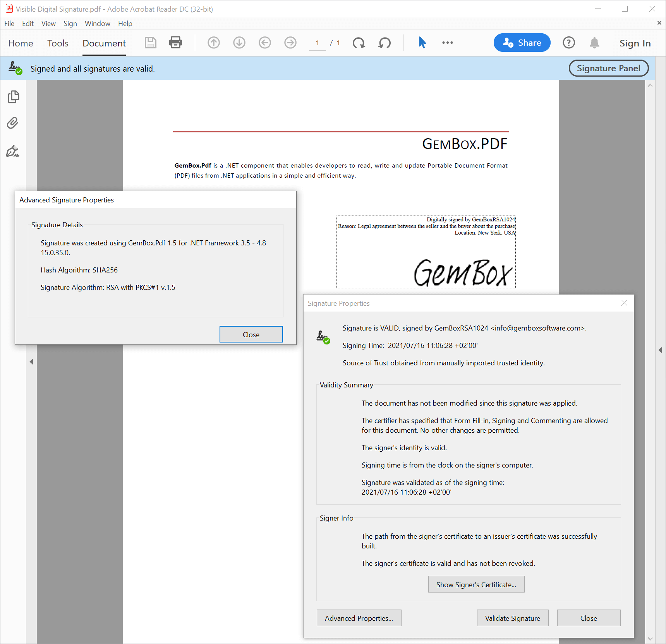
Task: Open the Attachments paperclip panel
Action: [13, 123]
